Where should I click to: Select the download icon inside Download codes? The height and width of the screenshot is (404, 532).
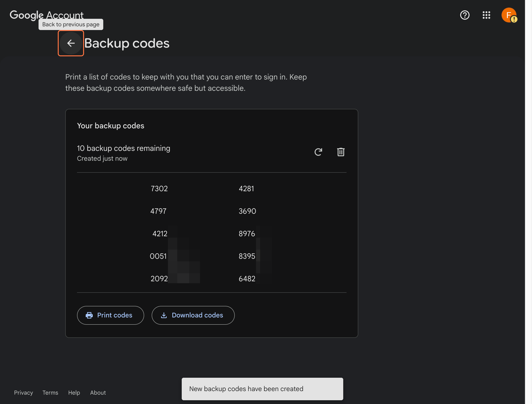coord(164,315)
